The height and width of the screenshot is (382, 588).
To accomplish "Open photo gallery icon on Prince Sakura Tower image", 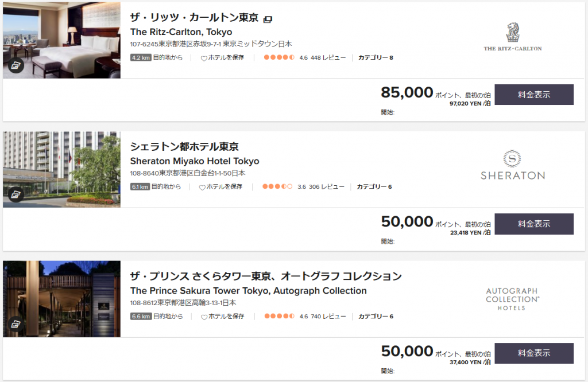I will (16, 324).
